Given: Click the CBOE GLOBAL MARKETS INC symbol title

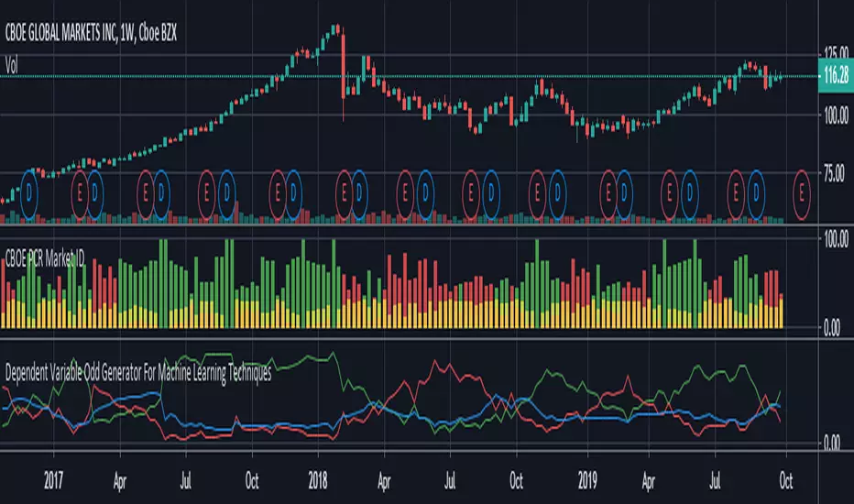Looking at the screenshot, I should tap(60, 33).
